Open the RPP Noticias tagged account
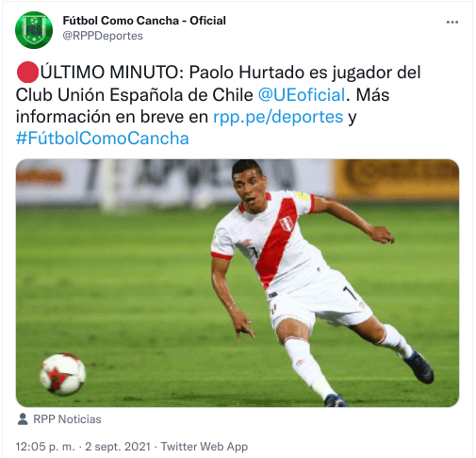The image size is (476, 458). pos(67,419)
